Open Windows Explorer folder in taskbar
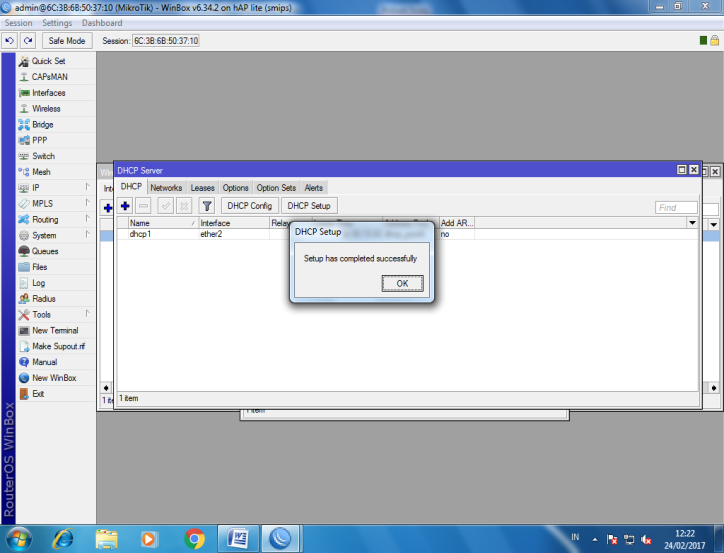This screenshot has height=553, width=724. pos(107,539)
